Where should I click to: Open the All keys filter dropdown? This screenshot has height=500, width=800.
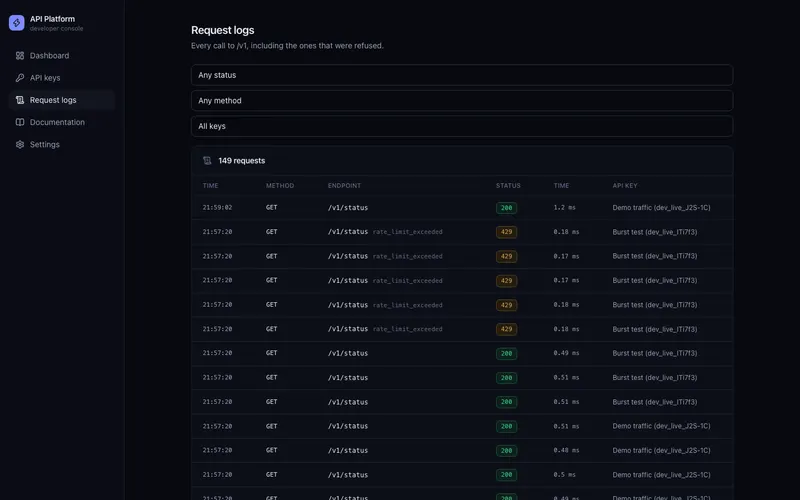point(462,126)
